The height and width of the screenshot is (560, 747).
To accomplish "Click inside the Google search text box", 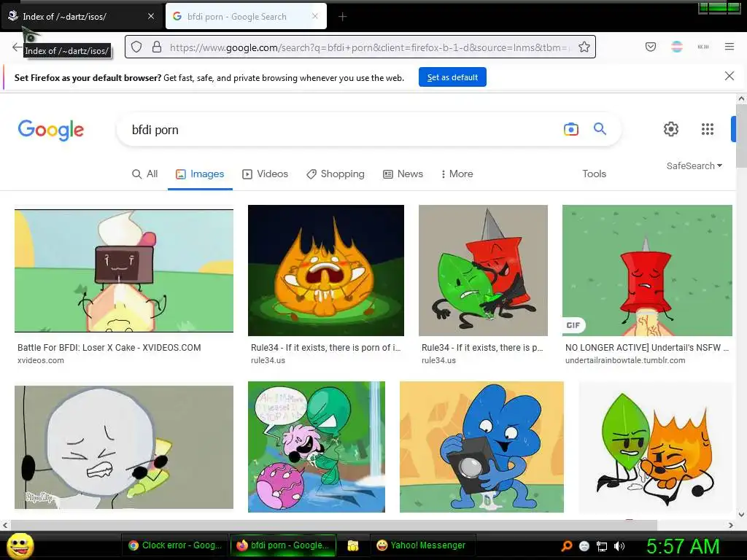I will click(x=343, y=130).
